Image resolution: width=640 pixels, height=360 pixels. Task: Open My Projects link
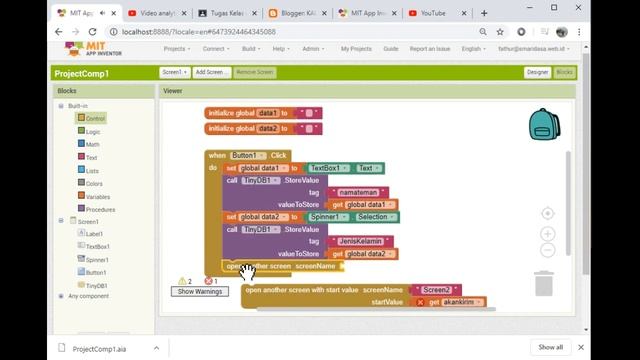[x=356, y=49]
